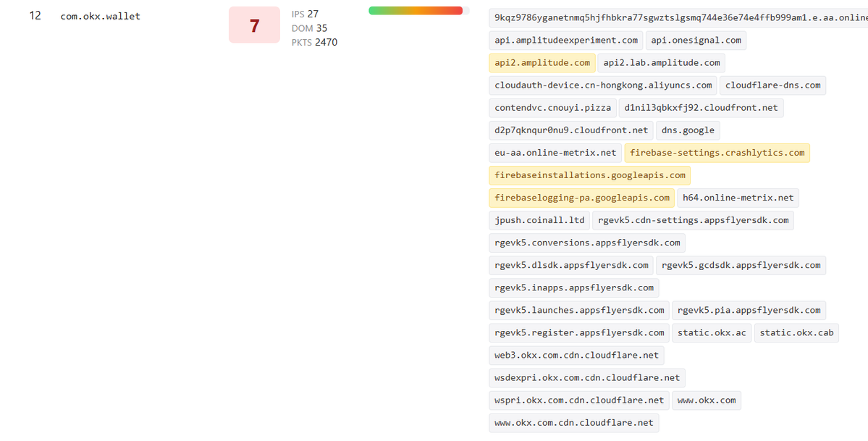Select highlighted firebaseinstallations.googleapis.com tag

tap(589, 175)
